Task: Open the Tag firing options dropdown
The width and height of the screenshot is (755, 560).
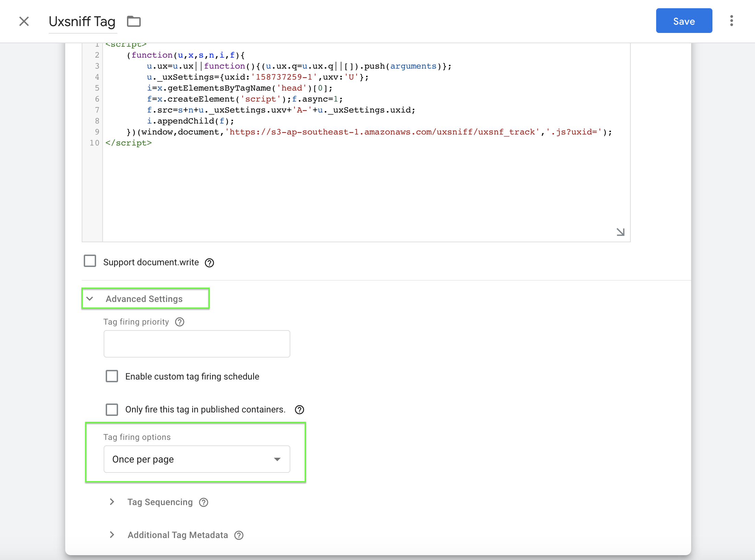Action: (x=197, y=459)
